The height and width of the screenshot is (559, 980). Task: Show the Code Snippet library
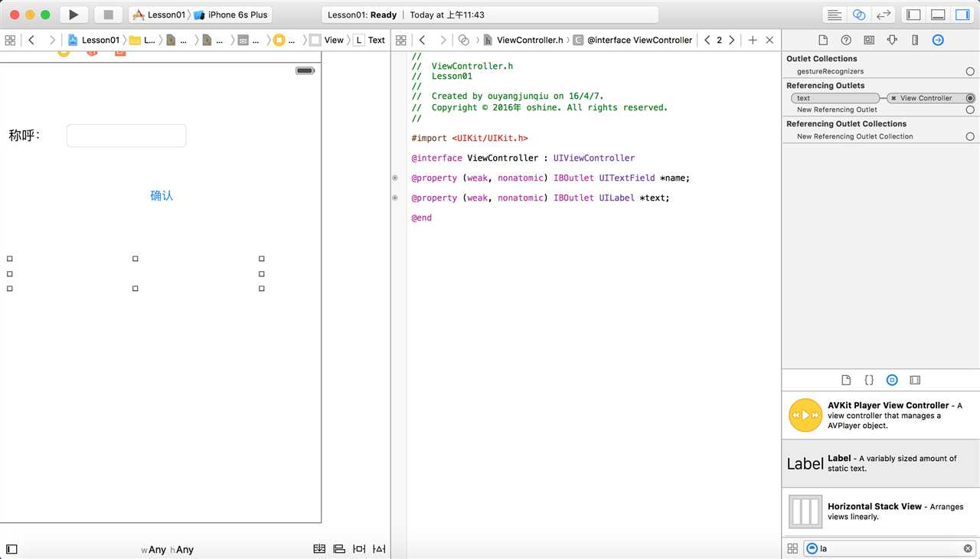click(869, 380)
